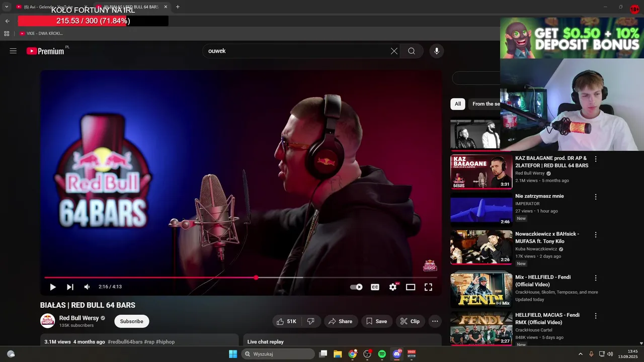Click the #hiphop hashtag
The image size is (644, 362).
[165, 342]
